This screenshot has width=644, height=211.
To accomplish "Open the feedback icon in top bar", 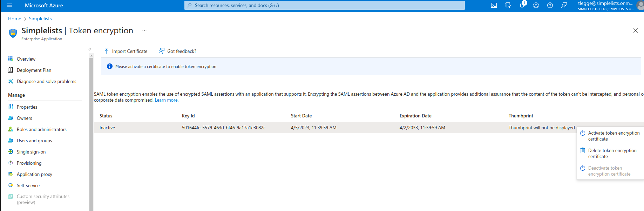I will click(x=564, y=5).
